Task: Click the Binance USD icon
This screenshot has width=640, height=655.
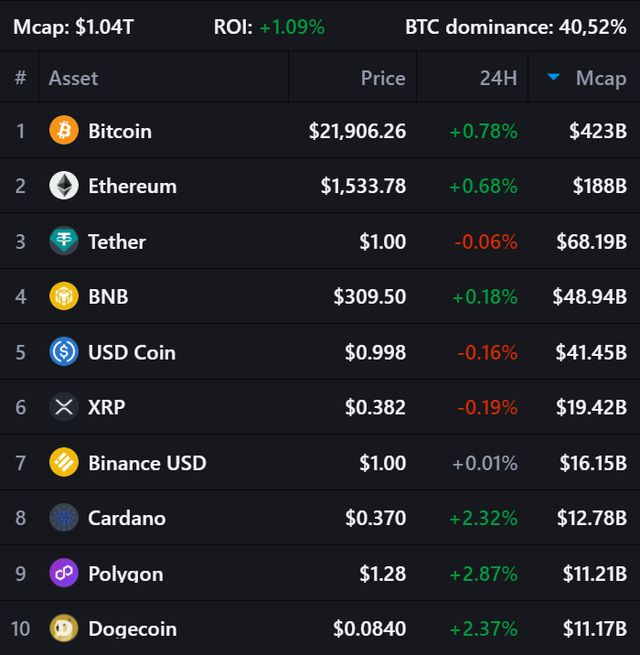Action: 64,463
